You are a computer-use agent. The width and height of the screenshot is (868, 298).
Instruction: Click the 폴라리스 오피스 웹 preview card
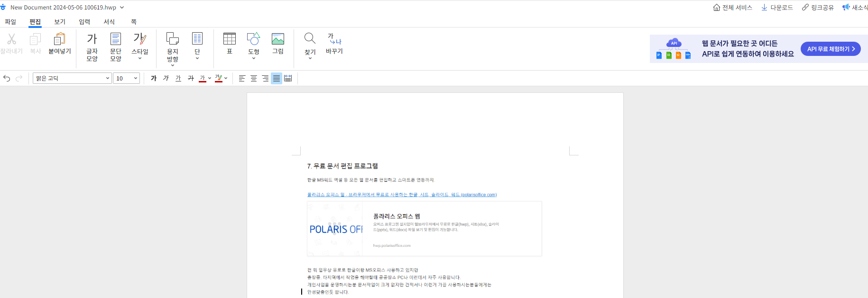pos(425,229)
